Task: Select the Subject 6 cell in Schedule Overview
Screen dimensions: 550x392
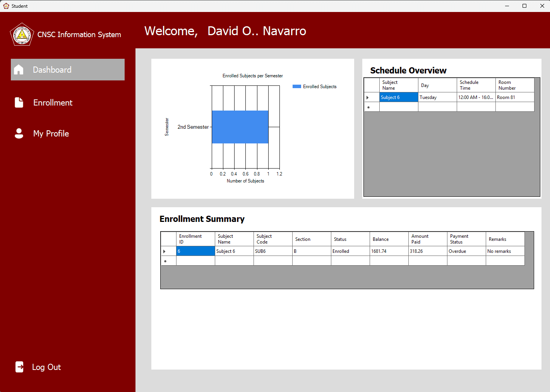Action: (x=398, y=97)
